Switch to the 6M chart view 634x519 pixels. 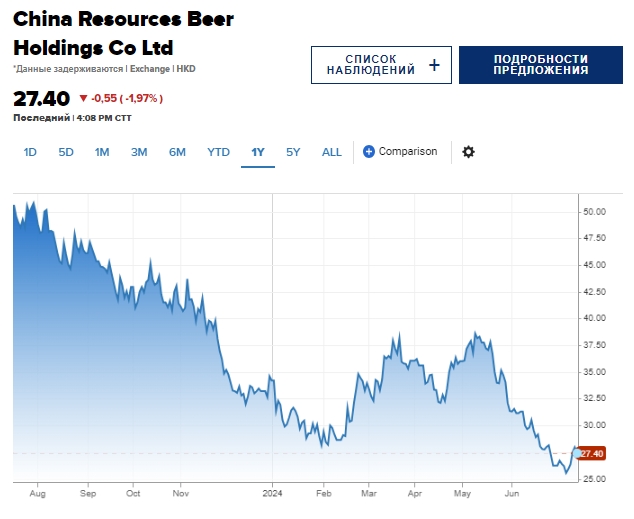coord(177,152)
